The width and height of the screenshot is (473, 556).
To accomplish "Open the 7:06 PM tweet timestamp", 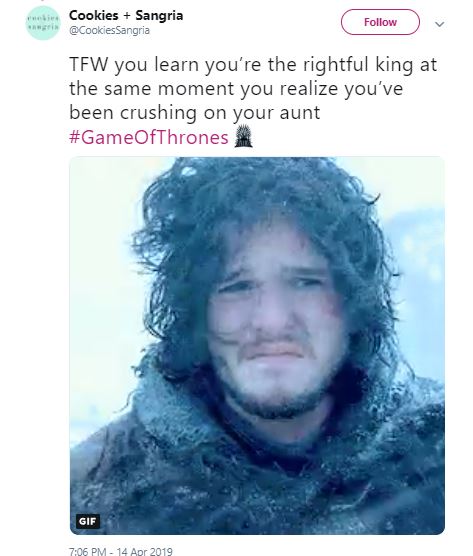I will tap(87, 552).
